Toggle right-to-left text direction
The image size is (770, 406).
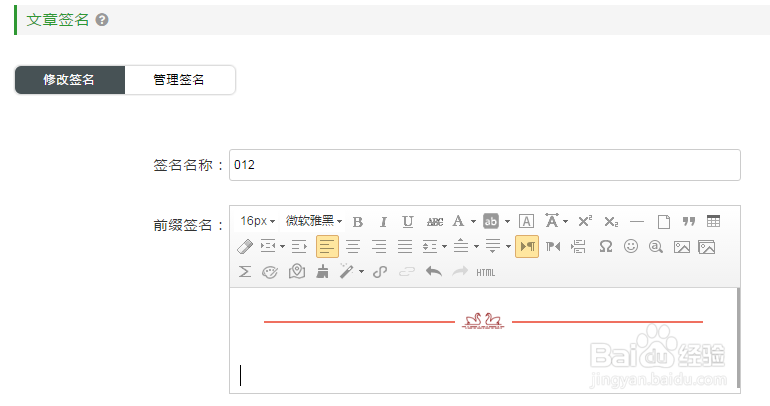click(553, 246)
